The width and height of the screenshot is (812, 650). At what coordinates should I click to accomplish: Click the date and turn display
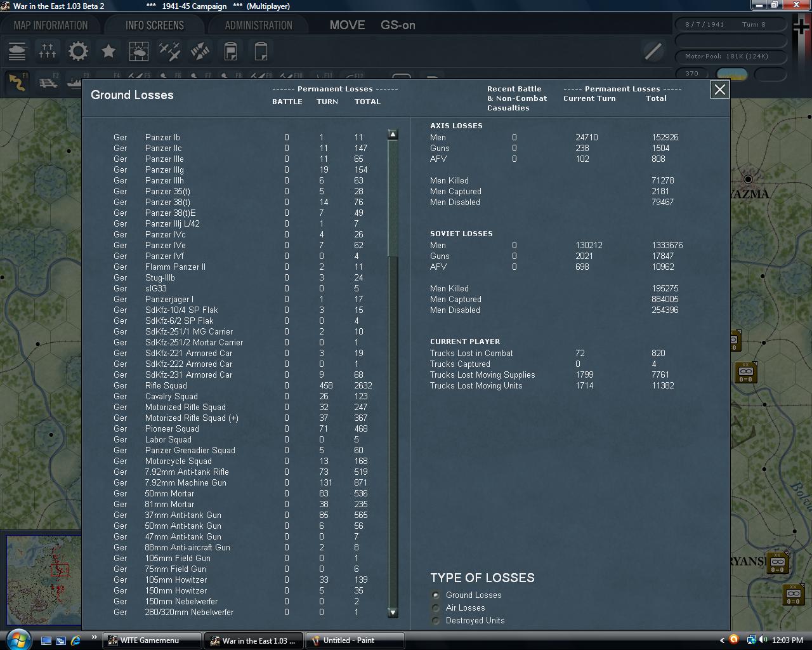pyautogui.click(x=731, y=24)
